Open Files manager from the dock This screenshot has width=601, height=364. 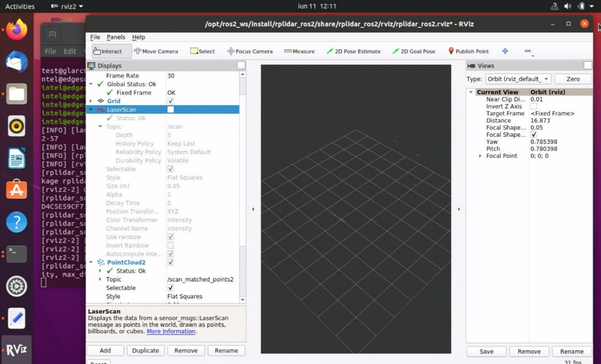(x=16, y=94)
